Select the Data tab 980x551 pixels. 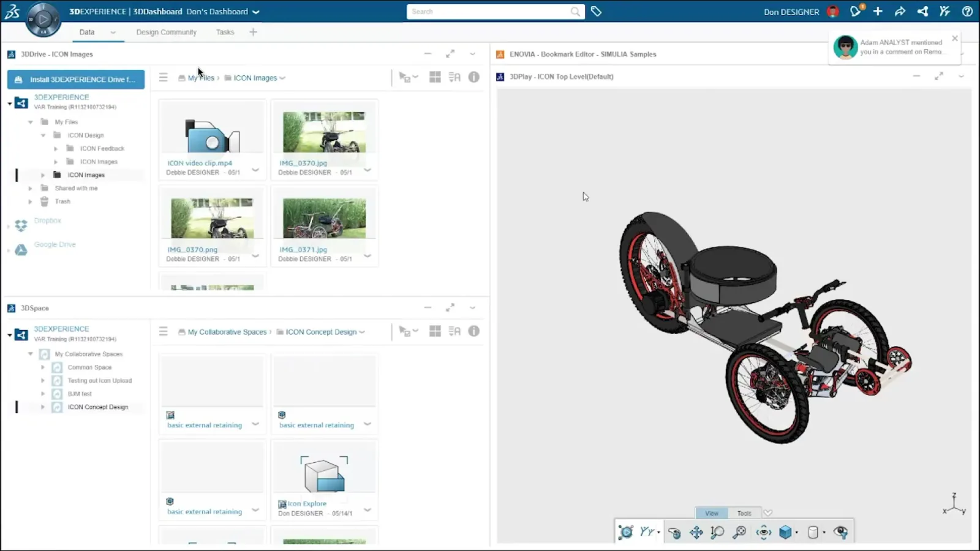[87, 32]
